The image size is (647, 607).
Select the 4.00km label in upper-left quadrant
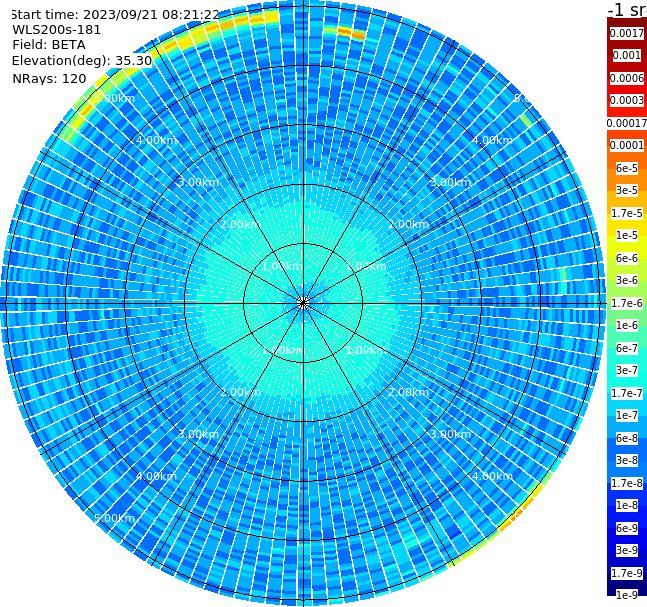pyautogui.click(x=156, y=140)
